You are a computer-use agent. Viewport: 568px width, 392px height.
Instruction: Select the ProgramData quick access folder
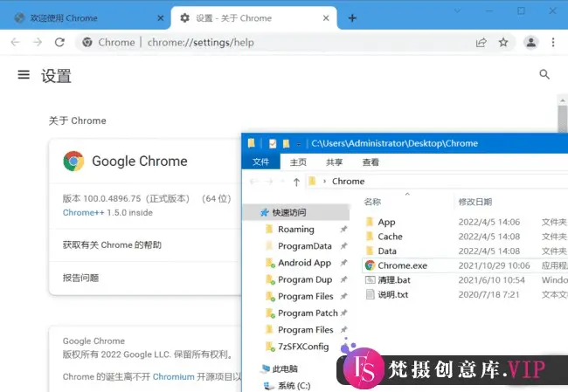(x=305, y=246)
